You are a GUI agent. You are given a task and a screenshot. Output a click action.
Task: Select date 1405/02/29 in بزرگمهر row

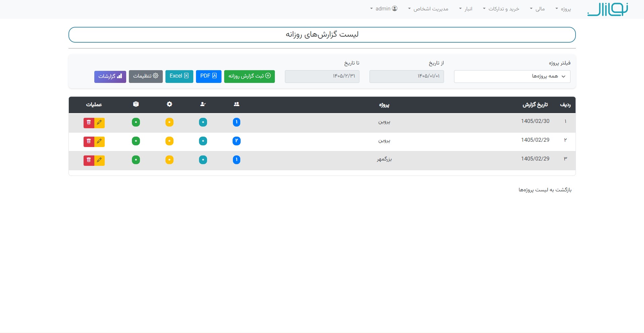[535, 159]
